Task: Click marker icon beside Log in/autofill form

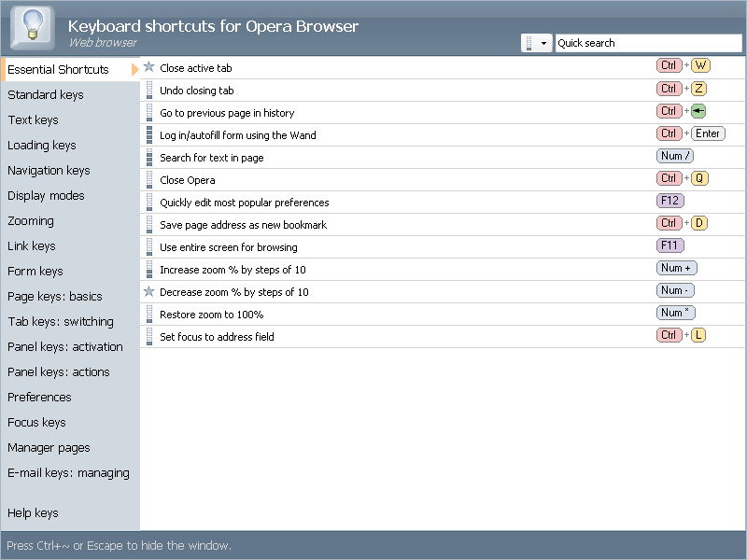Action: coord(149,134)
